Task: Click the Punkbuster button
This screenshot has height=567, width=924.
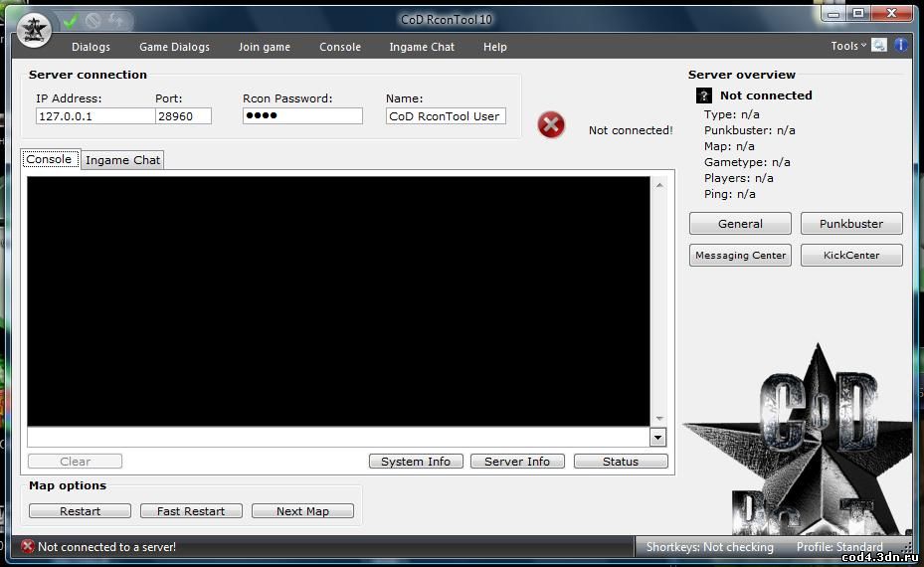Action: 851,224
